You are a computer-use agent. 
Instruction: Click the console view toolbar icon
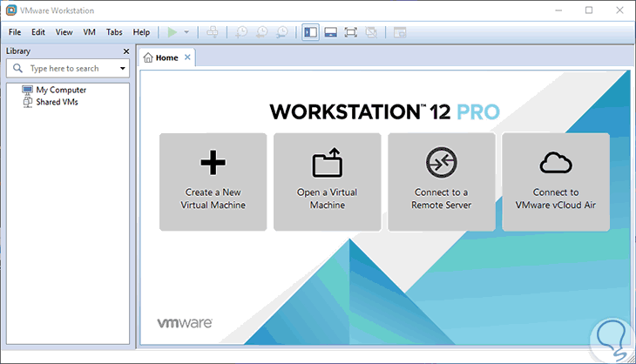(400, 32)
